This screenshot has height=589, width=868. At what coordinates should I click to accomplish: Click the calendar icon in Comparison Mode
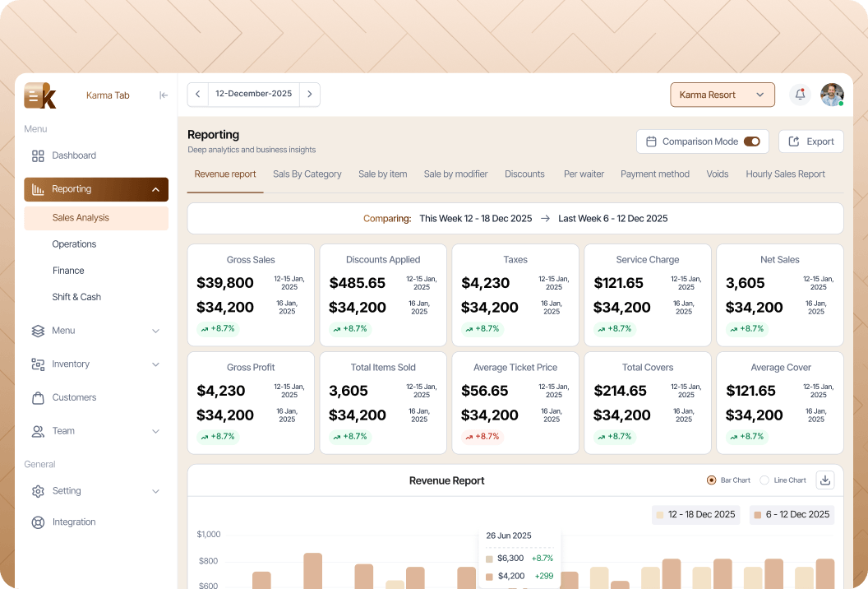click(651, 141)
